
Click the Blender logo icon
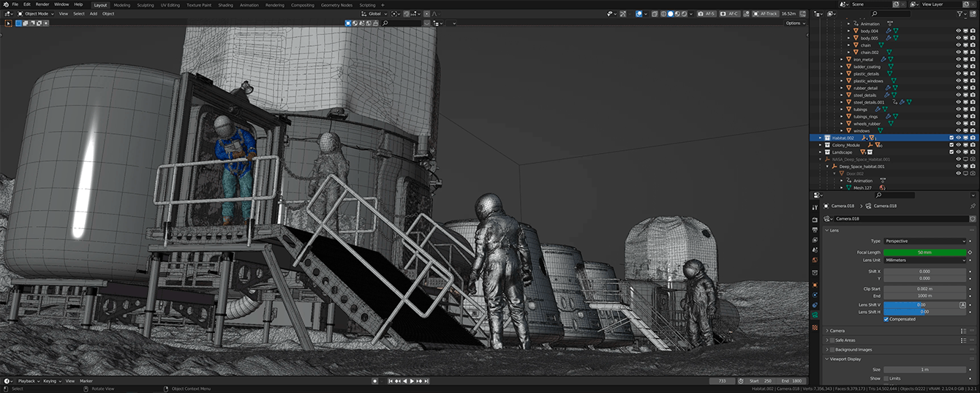[4, 4]
